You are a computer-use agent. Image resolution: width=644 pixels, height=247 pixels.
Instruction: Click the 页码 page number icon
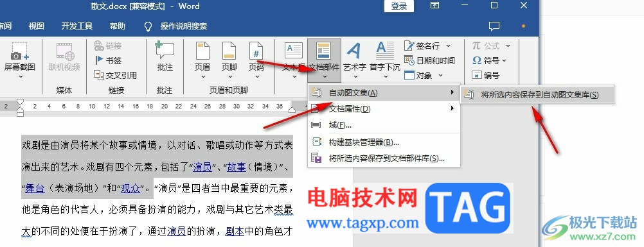click(256, 51)
